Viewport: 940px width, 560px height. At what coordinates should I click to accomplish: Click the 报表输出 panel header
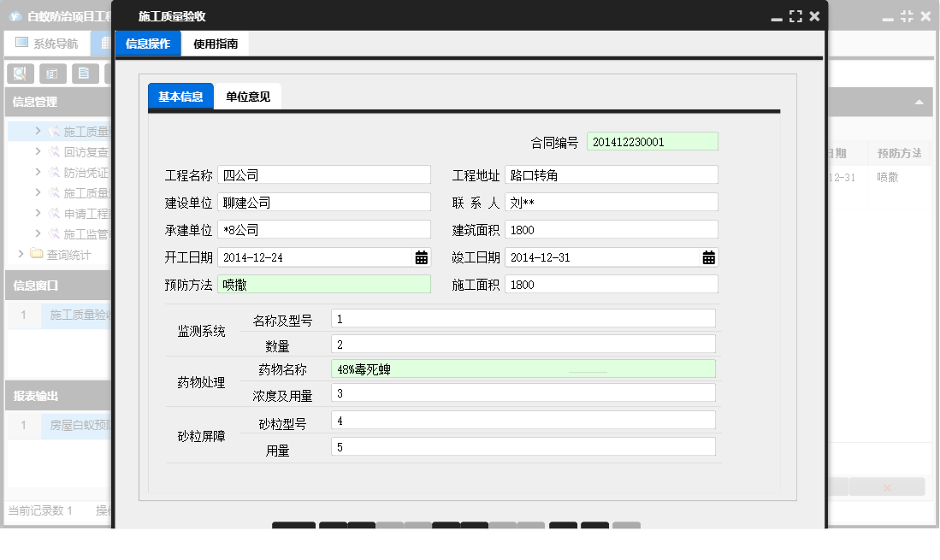pyautogui.click(x=58, y=396)
